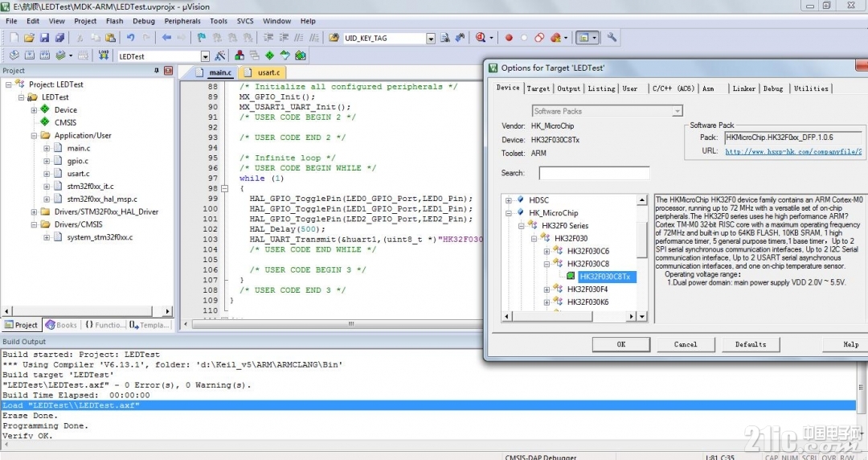Viewport: 868px width, 460px height.
Task: Build the target files
Action: 30,55
